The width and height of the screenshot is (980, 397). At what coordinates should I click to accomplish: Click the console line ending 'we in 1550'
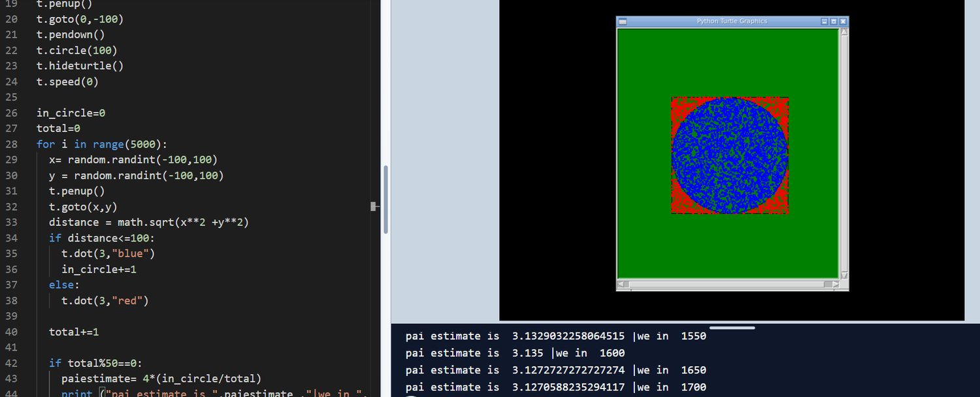(x=556, y=336)
